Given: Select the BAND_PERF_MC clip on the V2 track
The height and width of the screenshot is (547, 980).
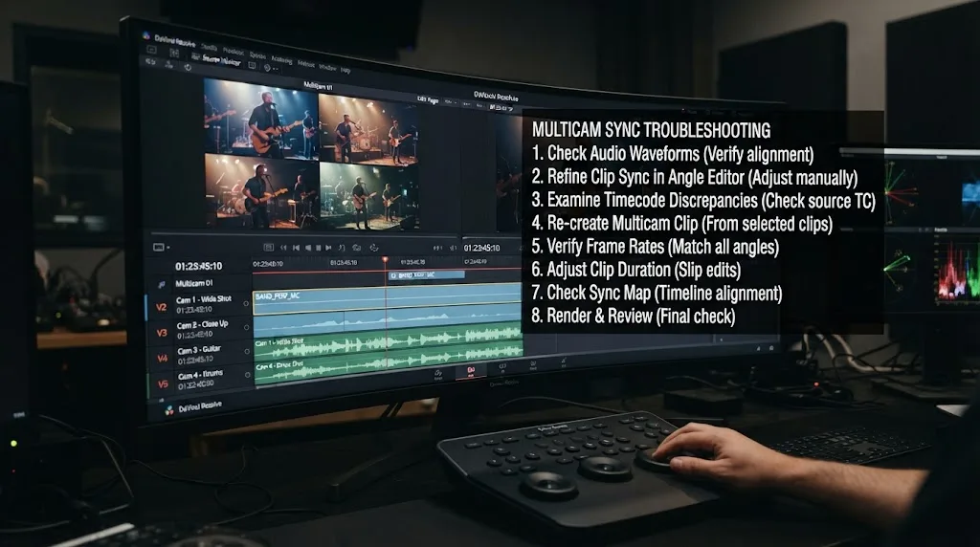Looking at the screenshot, I should 387,300.
